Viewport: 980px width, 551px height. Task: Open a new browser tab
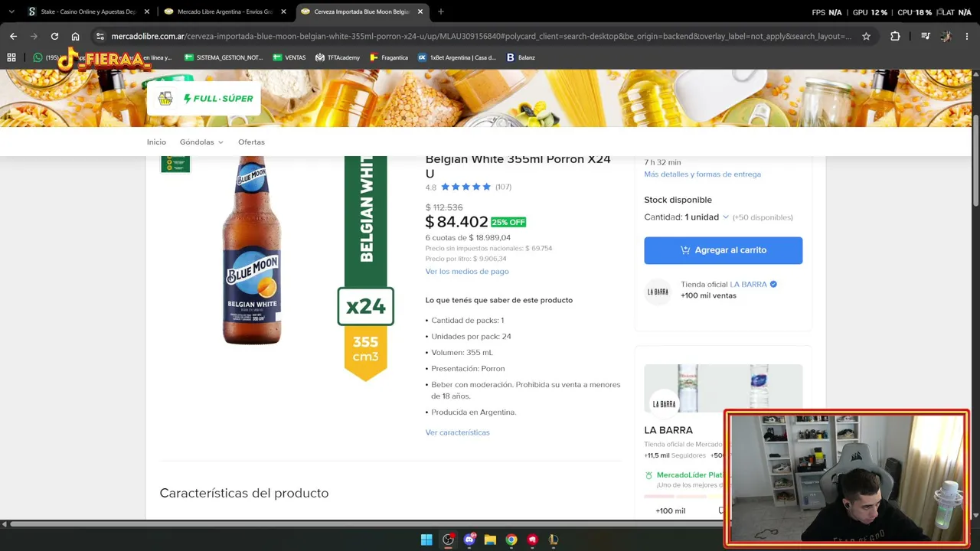pyautogui.click(x=440, y=11)
